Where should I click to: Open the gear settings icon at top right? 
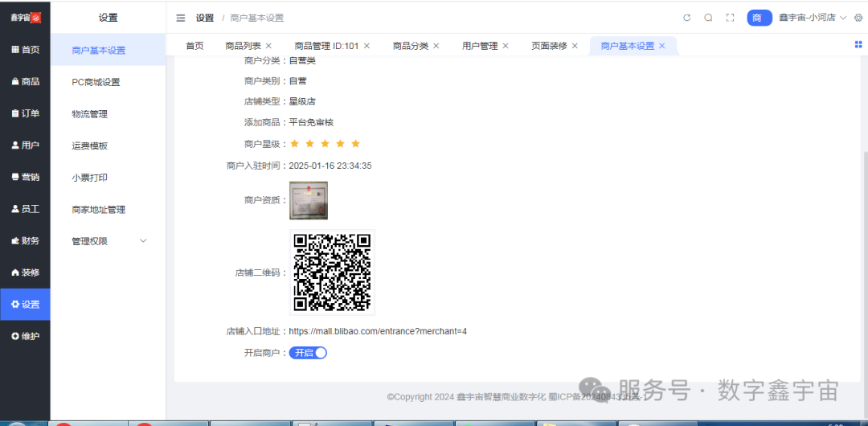coord(858,18)
